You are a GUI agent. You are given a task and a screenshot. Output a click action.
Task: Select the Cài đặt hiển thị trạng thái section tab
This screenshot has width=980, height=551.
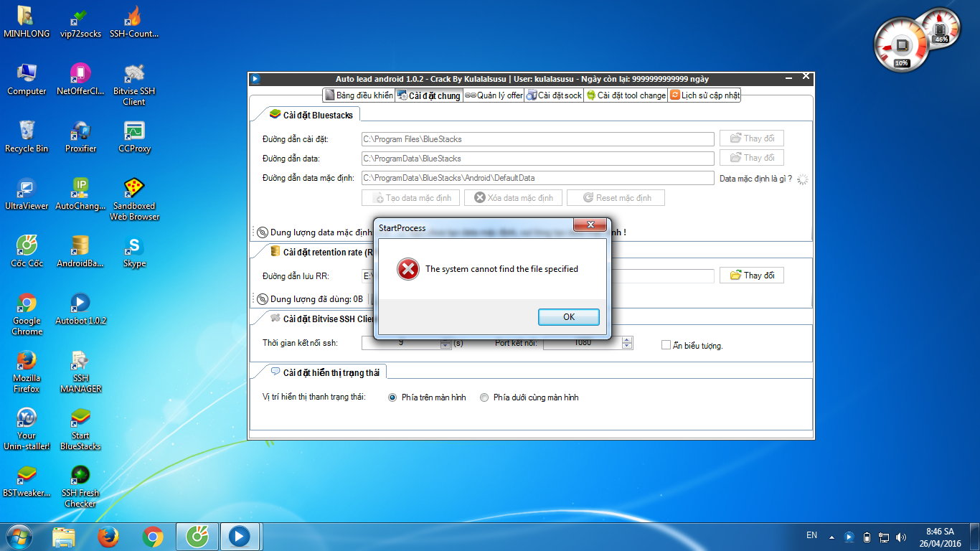coord(327,372)
